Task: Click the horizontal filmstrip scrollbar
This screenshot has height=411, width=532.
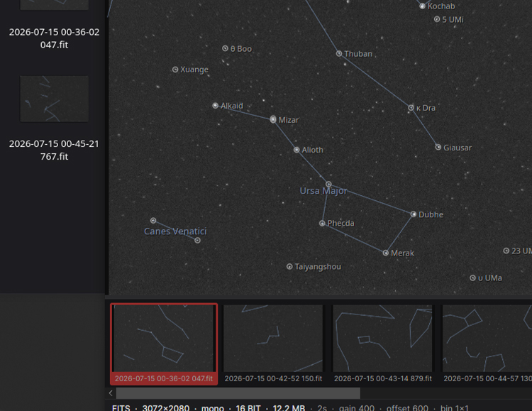Action: tap(238, 393)
